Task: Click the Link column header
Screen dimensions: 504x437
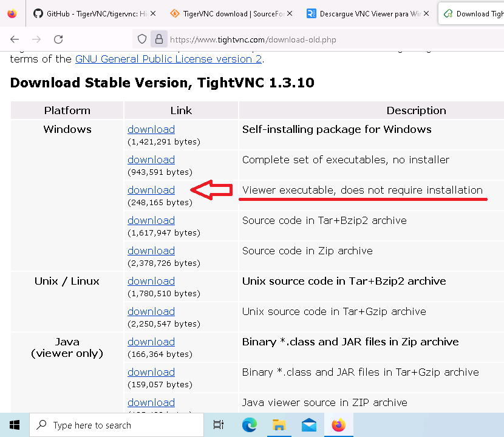Action: (x=181, y=110)
